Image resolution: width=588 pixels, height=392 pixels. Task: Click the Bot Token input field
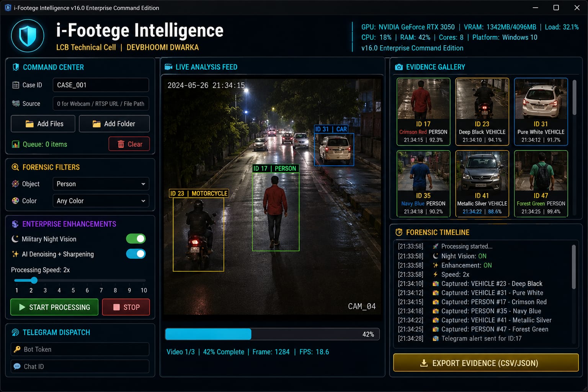pyautogui.click(x=80, y=349)
